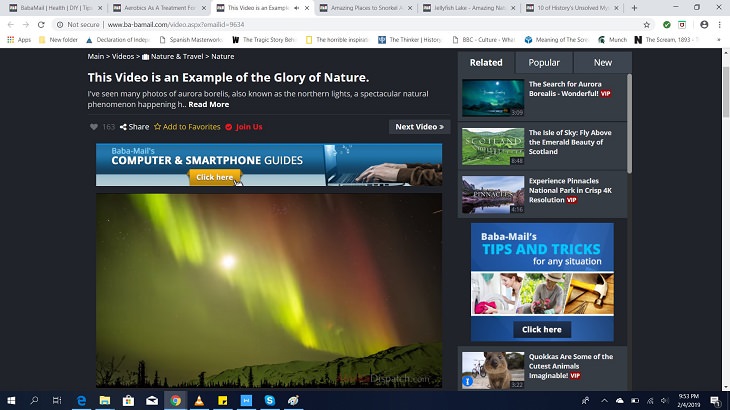The width and height of the screenshot is (730, 410).
Task: Open Windows taskbar search
Action: tap(34, 400)
